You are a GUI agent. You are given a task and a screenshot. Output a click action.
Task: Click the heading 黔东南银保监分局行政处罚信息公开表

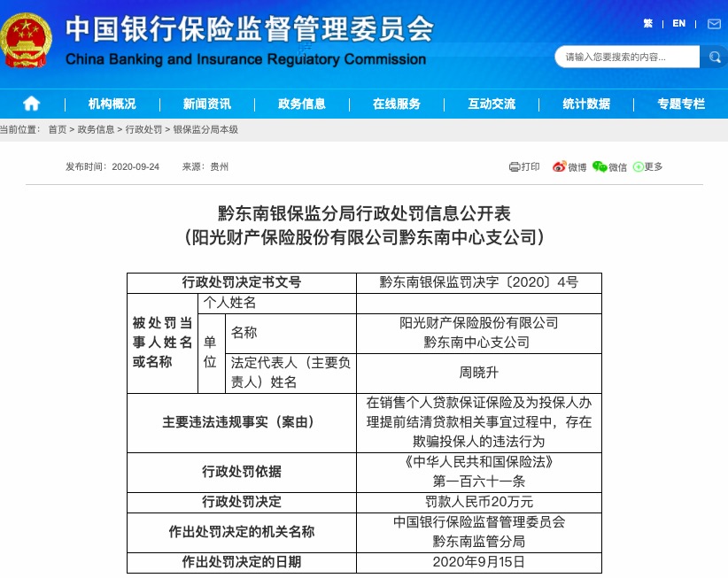[x=365, y=213]
